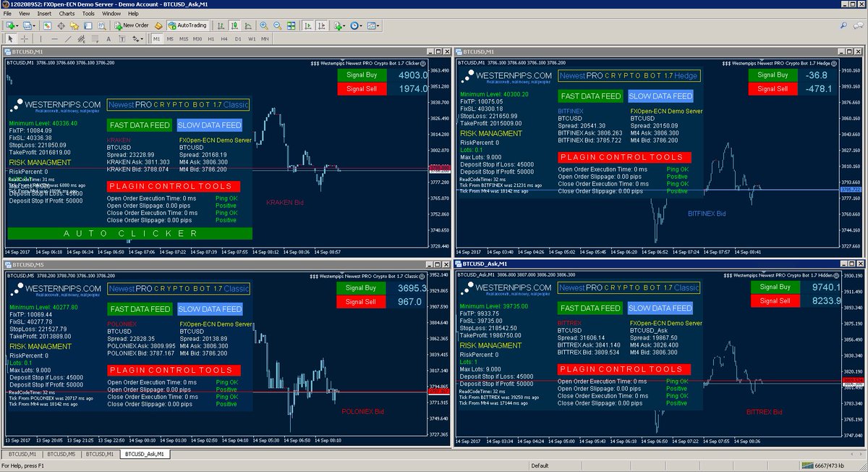Open the Indicators list dropdown
Image resolution: width=868 pixels, height=472 pixels.
pos(340,25)
